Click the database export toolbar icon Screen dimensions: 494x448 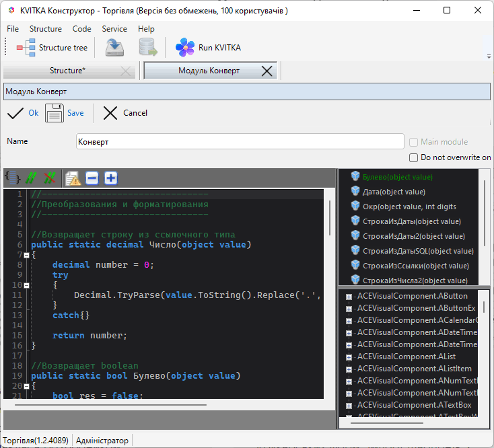pos(148,47)
